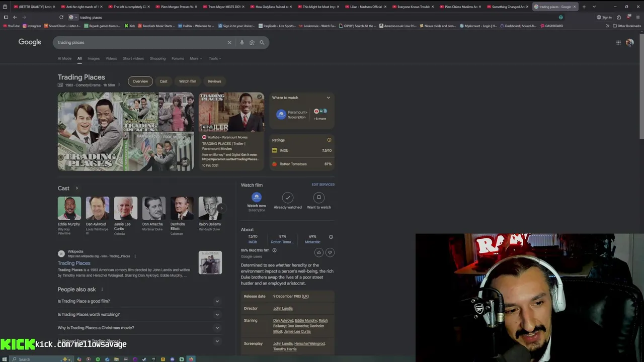This screenshot has height=362, width=644.
Task: Click the magnifier search button
Action: 262,42
